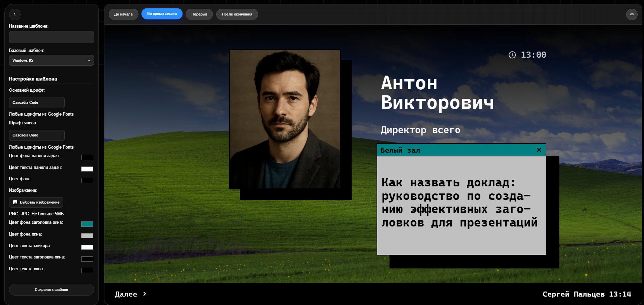Click the chevron next to "Далее"
This screenshot has height=305, width=644.
point(144,294)
